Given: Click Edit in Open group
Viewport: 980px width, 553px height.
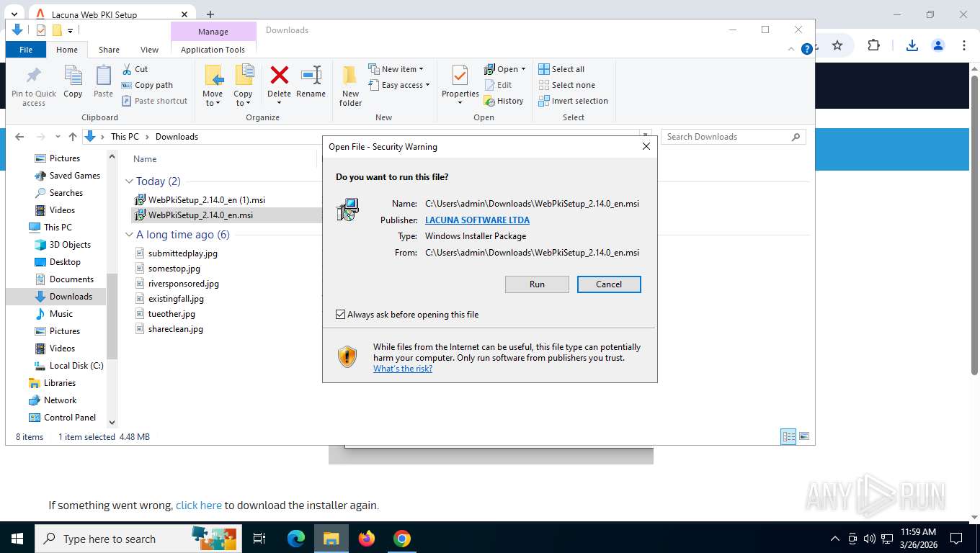Looking at the screenshot, I should click(x=498, y=85).
